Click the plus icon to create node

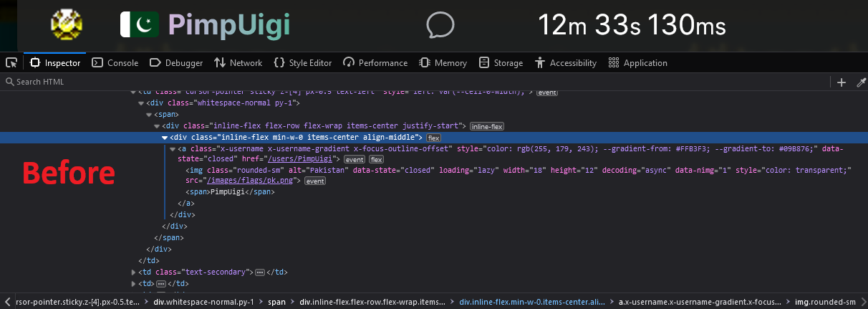(842, 82)
